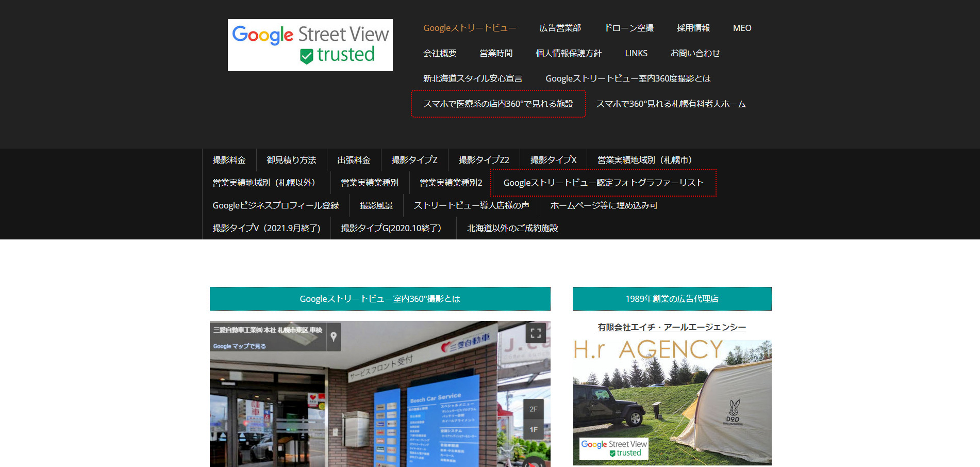The image size is (980, 467).
Task: Open Googleビジネスプロフィール登録 page
Action: pyautogui.click(x=276, y=205)
